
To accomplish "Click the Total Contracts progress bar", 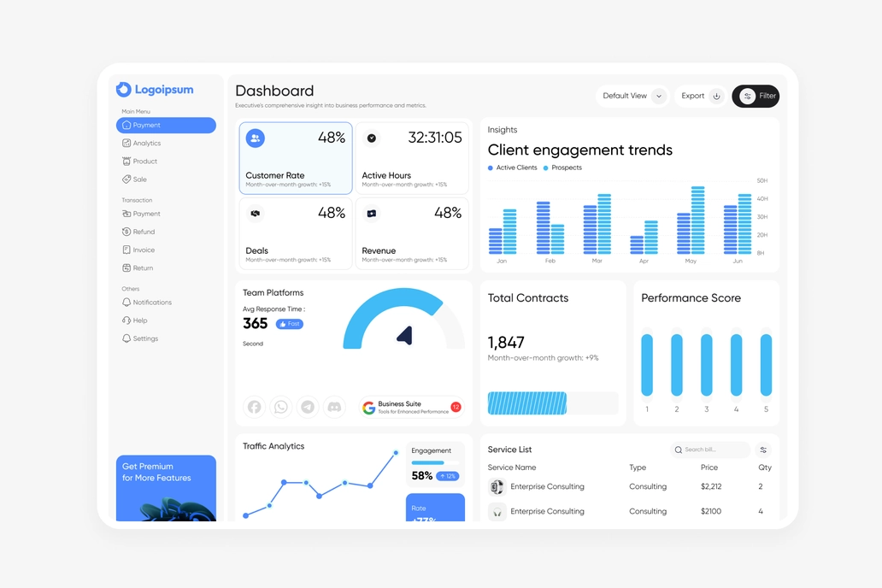I will point(553,403).
